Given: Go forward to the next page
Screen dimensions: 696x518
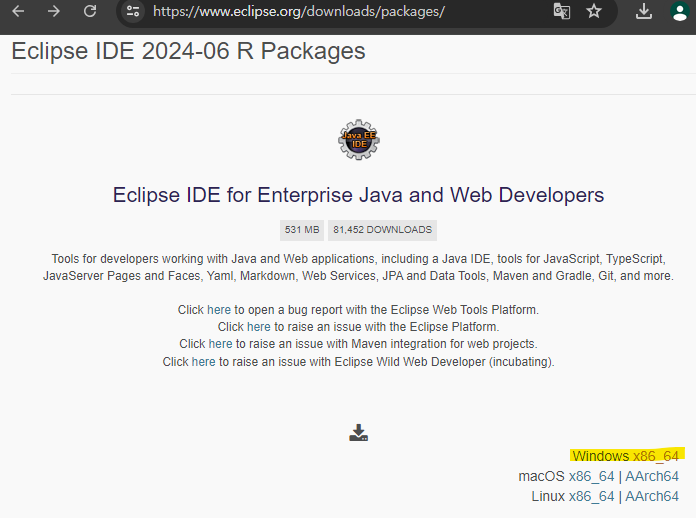Looking at the screenshot, I should click(54, 11).
